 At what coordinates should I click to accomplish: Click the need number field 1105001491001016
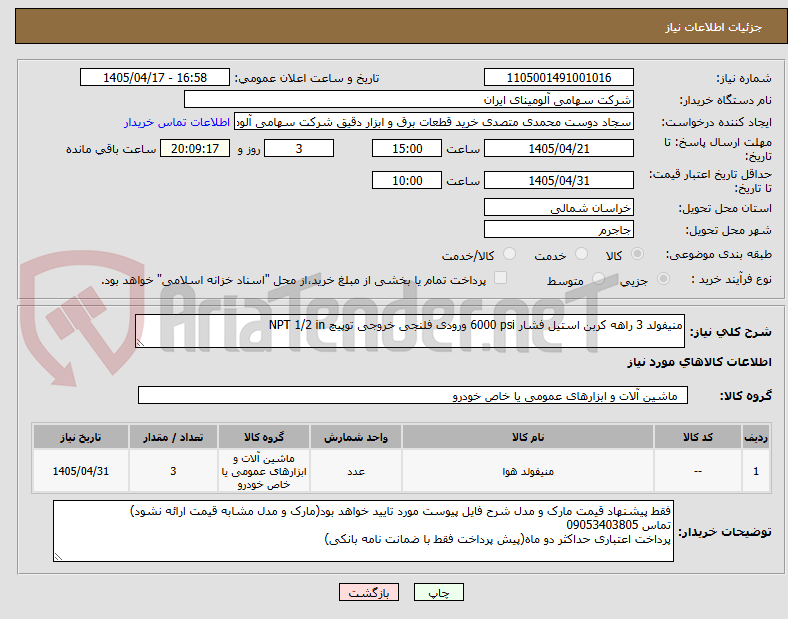coord(559,78)
